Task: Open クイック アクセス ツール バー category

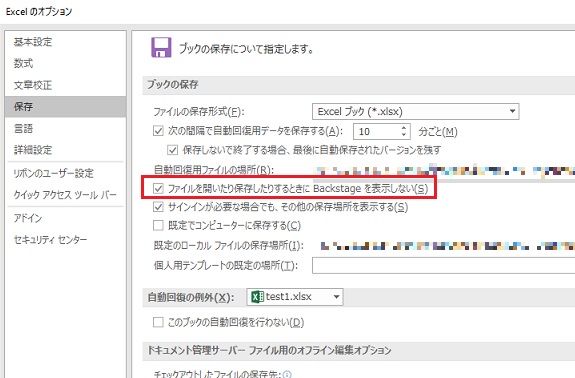Action: [x=65, y=195]
